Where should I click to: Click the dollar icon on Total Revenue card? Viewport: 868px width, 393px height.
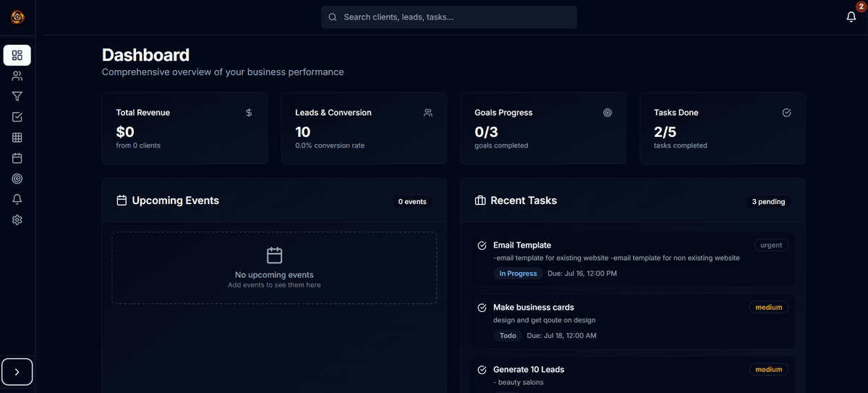pos(249,113)
